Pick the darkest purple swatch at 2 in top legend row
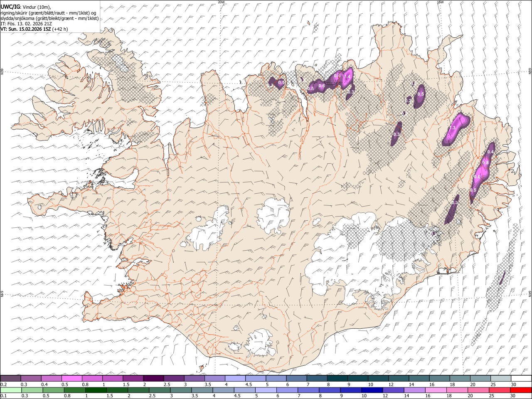Viewport: 532px width, 399px height. coord(153,378)
